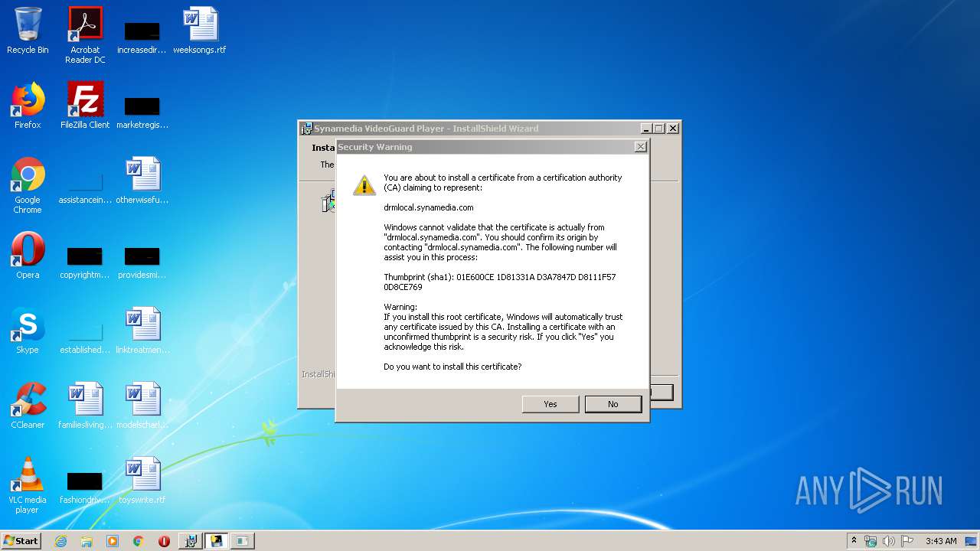Open Windows Explorer from taskbar
This screenshot has height=551, width=980.
pos(87,541)
